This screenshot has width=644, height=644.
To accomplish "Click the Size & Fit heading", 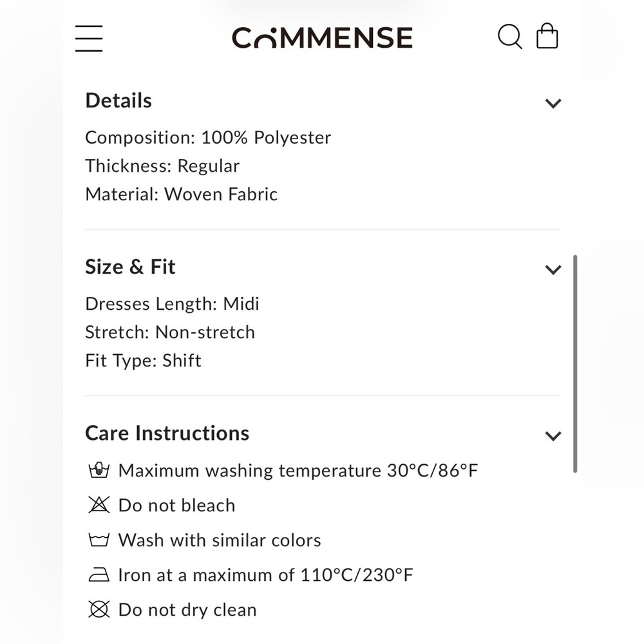I will (x=130, y=267).
